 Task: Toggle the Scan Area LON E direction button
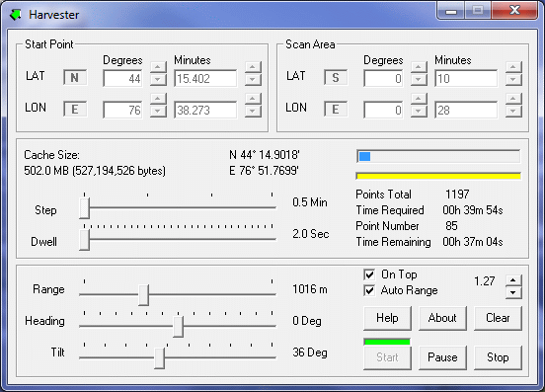click(x=336, y=110)
